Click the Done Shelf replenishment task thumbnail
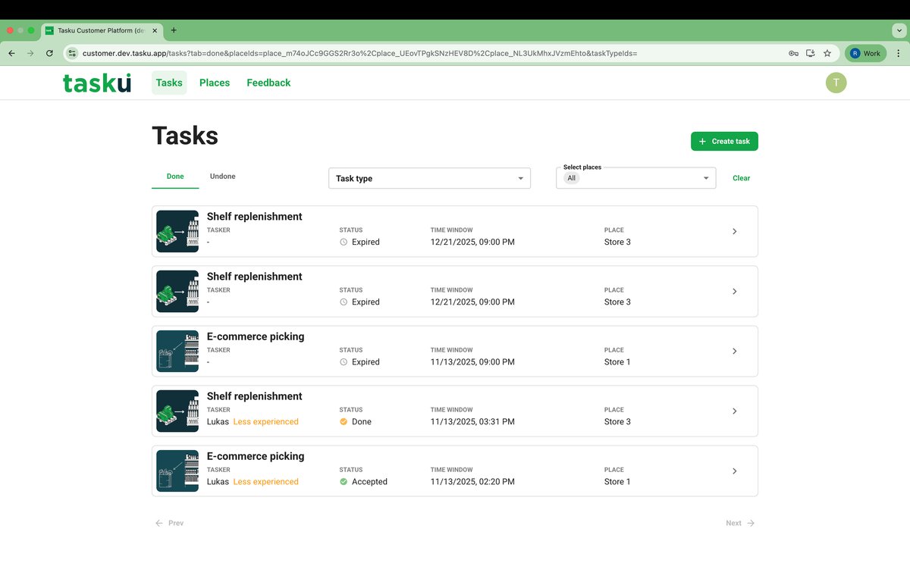This screenshot has width=910, height=588. tap(177, 411)
